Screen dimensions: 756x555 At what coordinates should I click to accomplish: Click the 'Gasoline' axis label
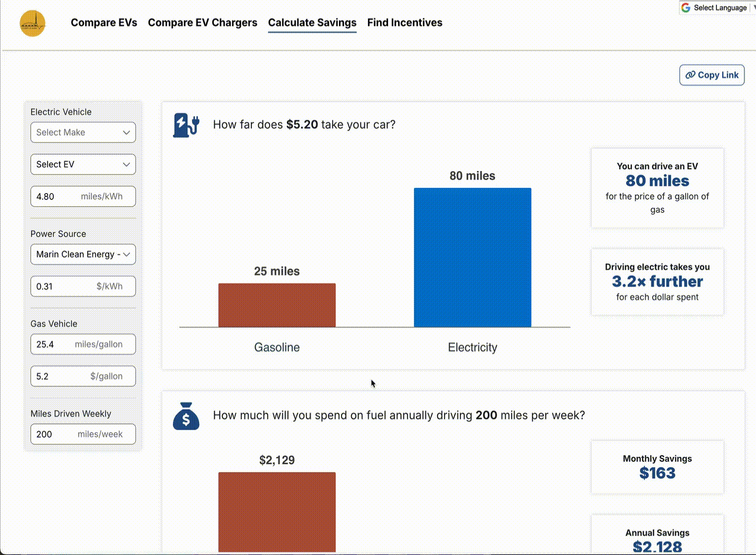pyautogui.click(x=277, y=347)
